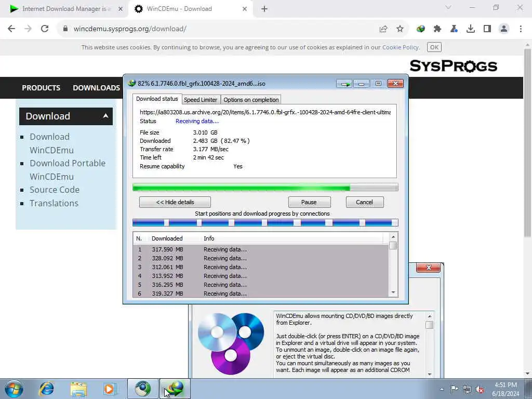Close the WinCDEmu window behind the dialog

tap(429, 268)
